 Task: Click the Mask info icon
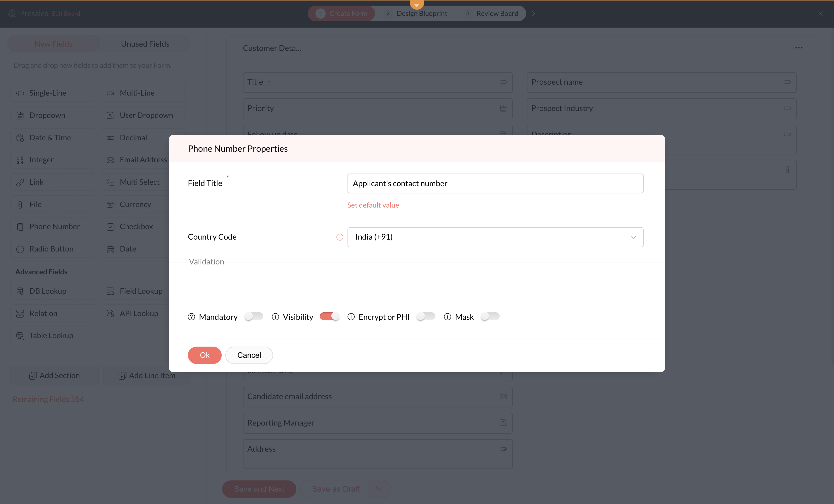tap(448, 317)
